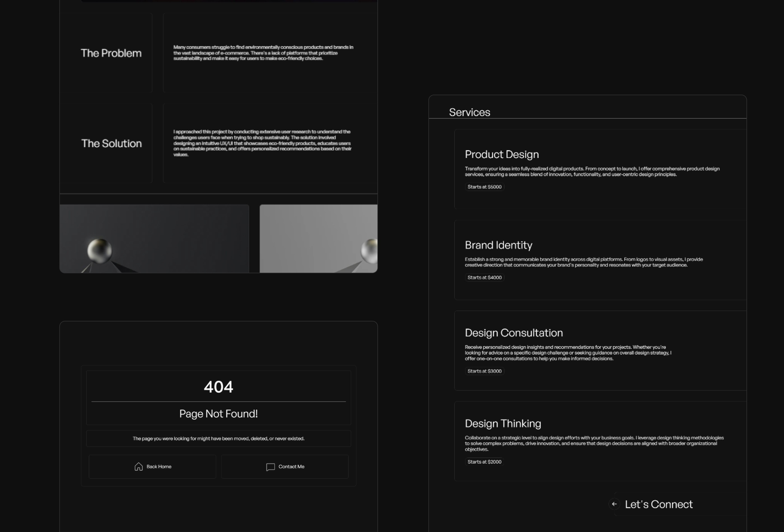
Task: Open the Services section menu
Action: pyautogui.click(x=470, y=112)
